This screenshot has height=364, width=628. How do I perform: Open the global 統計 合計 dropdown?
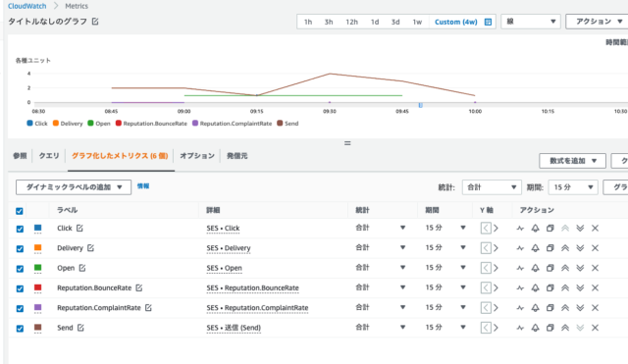click(x=492, y=187)
